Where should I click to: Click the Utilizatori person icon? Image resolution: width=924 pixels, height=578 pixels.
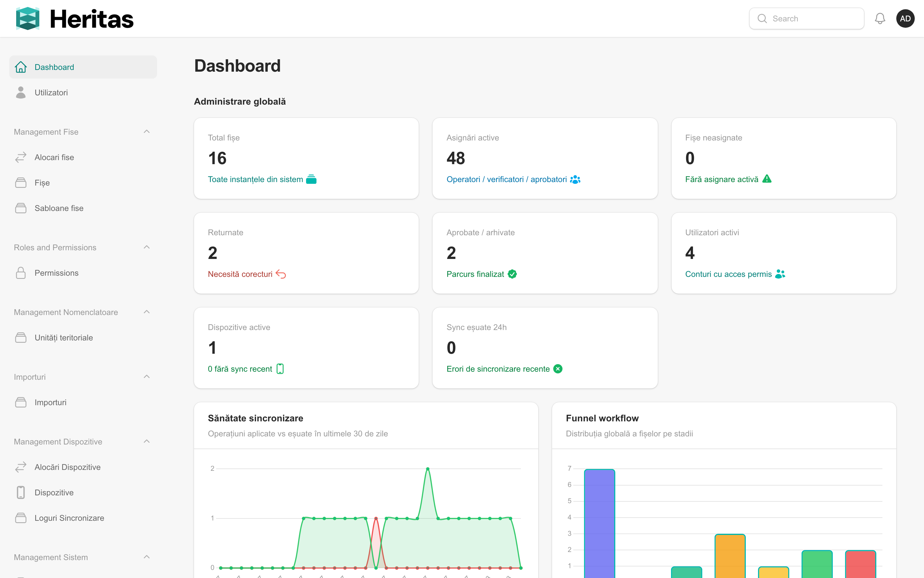pos(21,92)
